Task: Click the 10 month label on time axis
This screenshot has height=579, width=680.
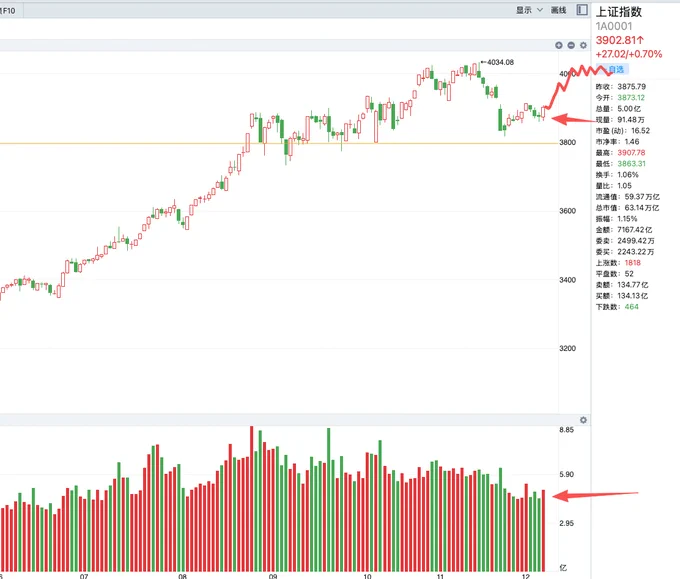Action: (367, 576)
